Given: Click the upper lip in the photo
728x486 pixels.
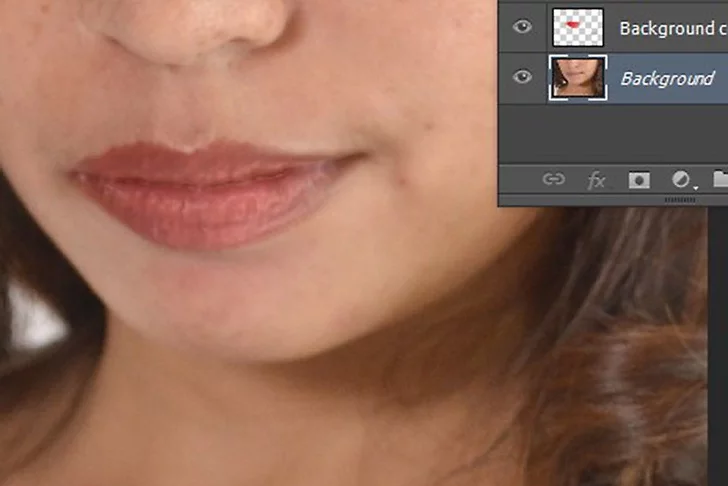Looking at the screenshot, I should 200,162.
